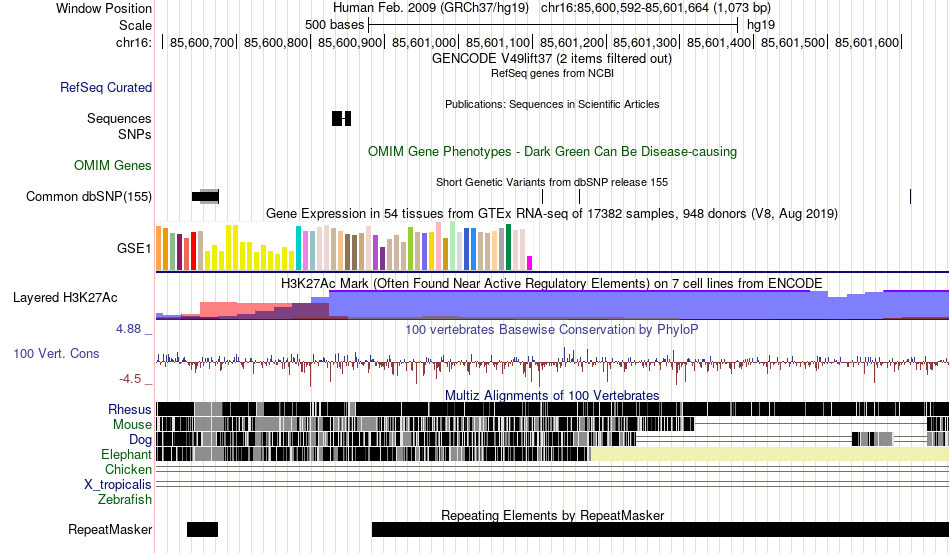Click the '500 bases' scale label

pyautogui.click(x=334, y=25)
